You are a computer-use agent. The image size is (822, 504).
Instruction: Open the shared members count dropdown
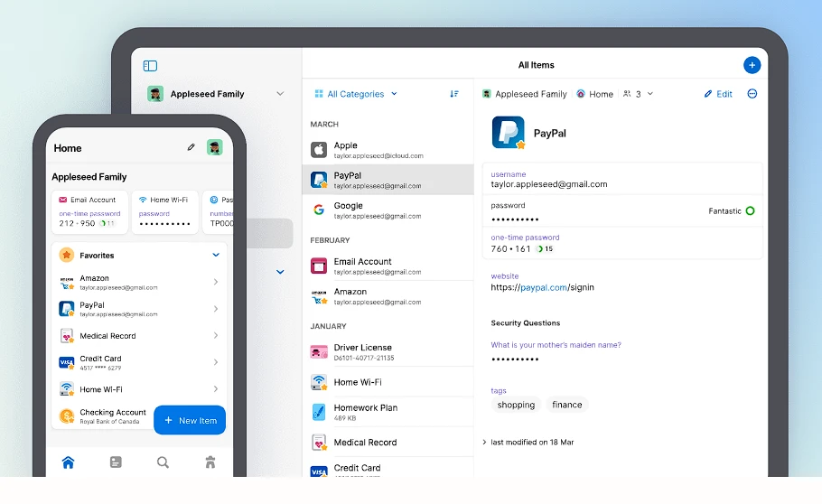[x=638, y=94]
